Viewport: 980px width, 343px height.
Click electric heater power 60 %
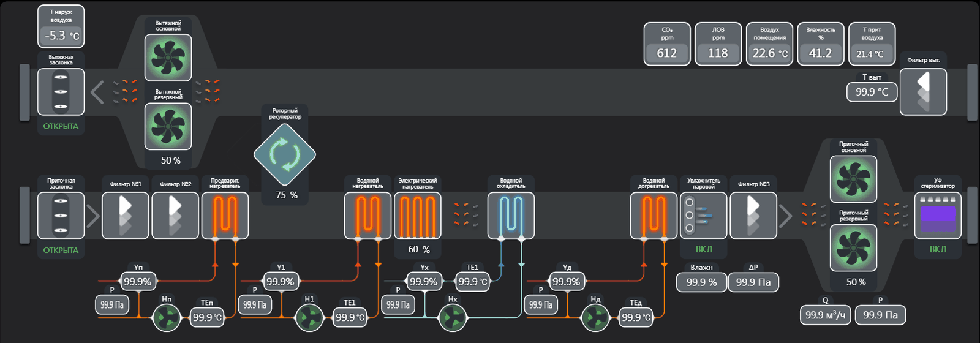(x=419, y=249)
